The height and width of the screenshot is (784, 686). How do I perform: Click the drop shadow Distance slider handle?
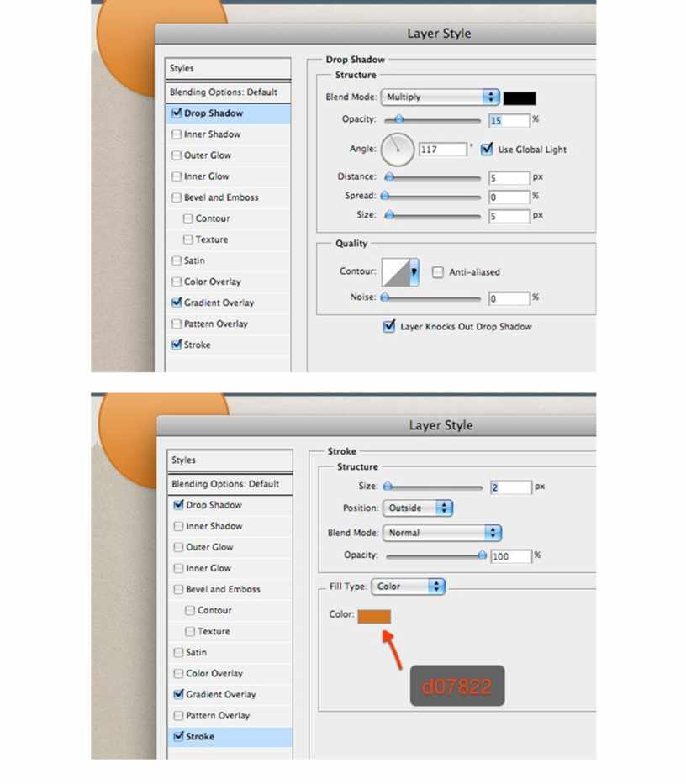point(390,177)
